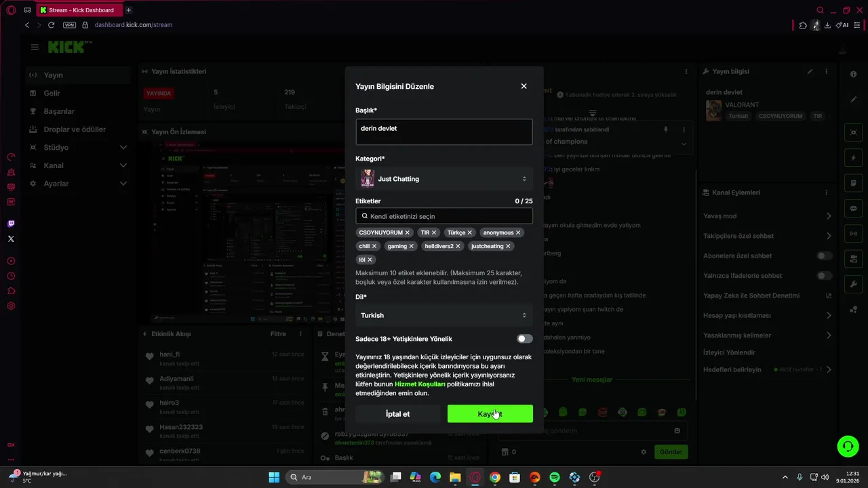The width and height of the screenshot is (868, 488).
Task: Click the info icon in right toolbar
Action: (854, 74)
